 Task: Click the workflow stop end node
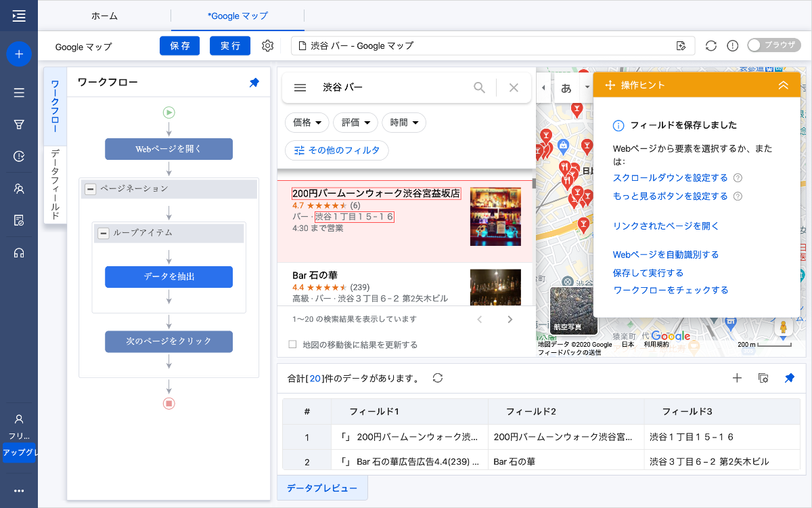click(168, 403)
